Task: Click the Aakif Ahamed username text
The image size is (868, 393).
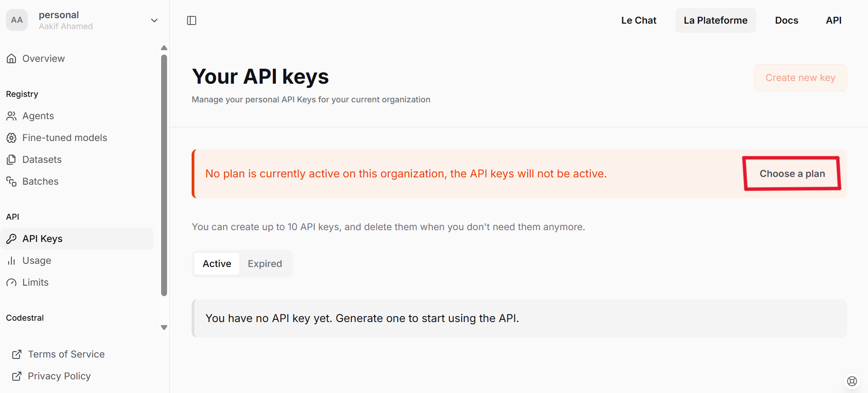Action: (x=66, y=26)
